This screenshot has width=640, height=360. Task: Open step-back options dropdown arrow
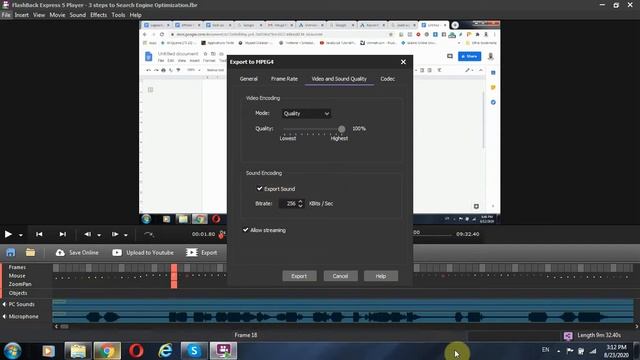[99, 236]
